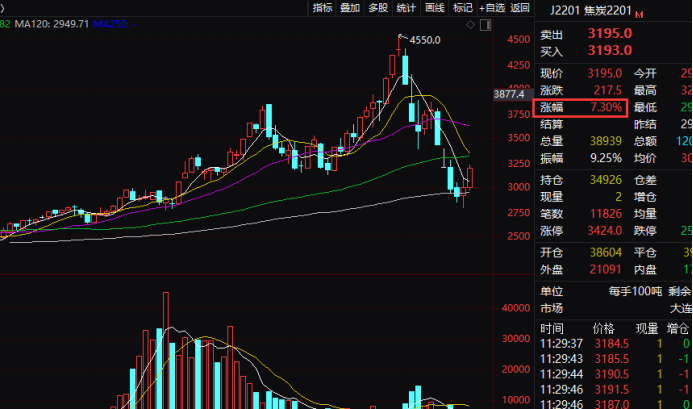
Task: Click the 3877.4 price axis cursor label
Action: (510, 95)
